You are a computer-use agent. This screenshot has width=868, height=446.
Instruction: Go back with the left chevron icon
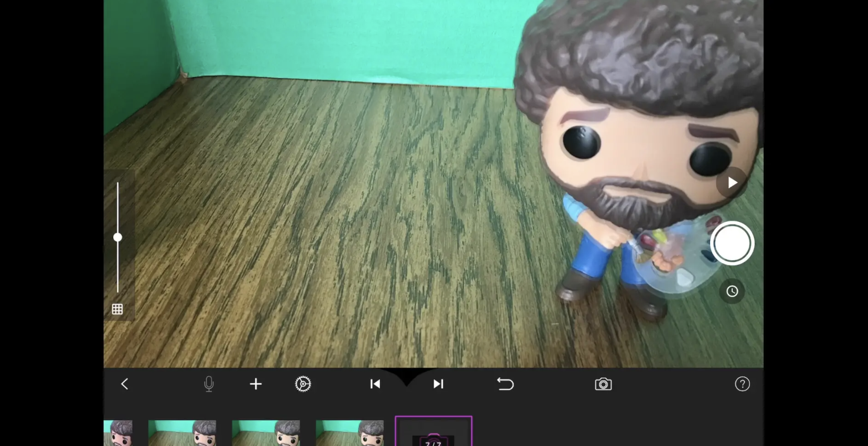[x=124, y=384]
